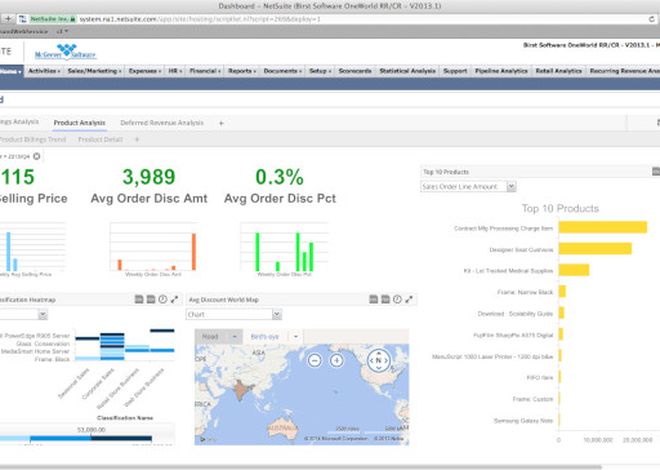660x470 pixels.
Task: Click the site favicon in address bar
Action: coord(23,19)
